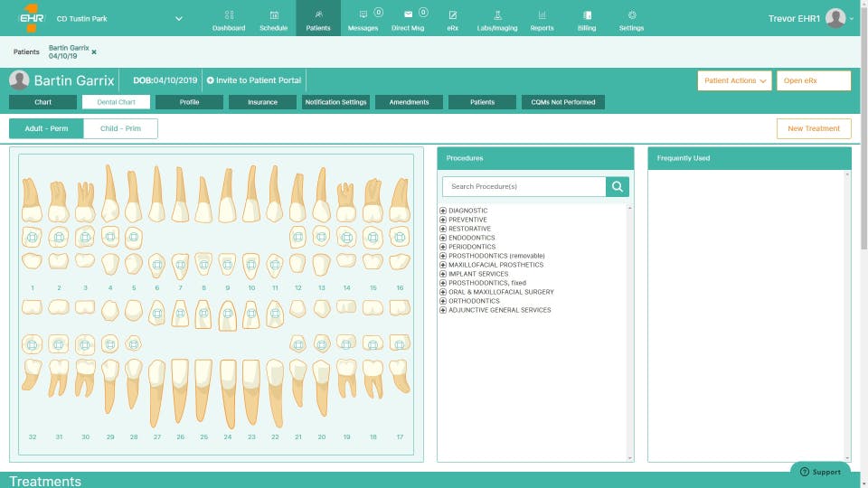The height and width of the screenshot is (488, 868).
Task: Open the Direct Msg envelope icon
Action: 408,14
